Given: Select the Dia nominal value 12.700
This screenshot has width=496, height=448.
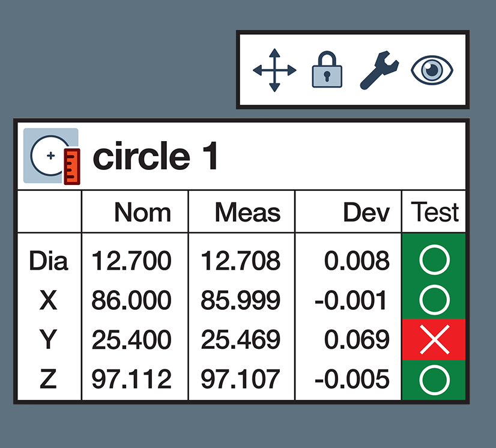Looking at the screenshot, I should (132, 261).
